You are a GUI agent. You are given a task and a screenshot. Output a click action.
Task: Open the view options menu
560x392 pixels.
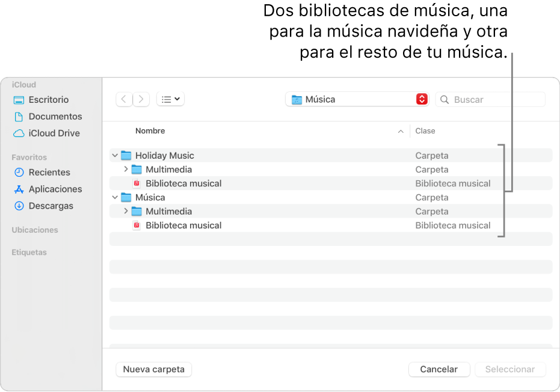tap(170, 99)
